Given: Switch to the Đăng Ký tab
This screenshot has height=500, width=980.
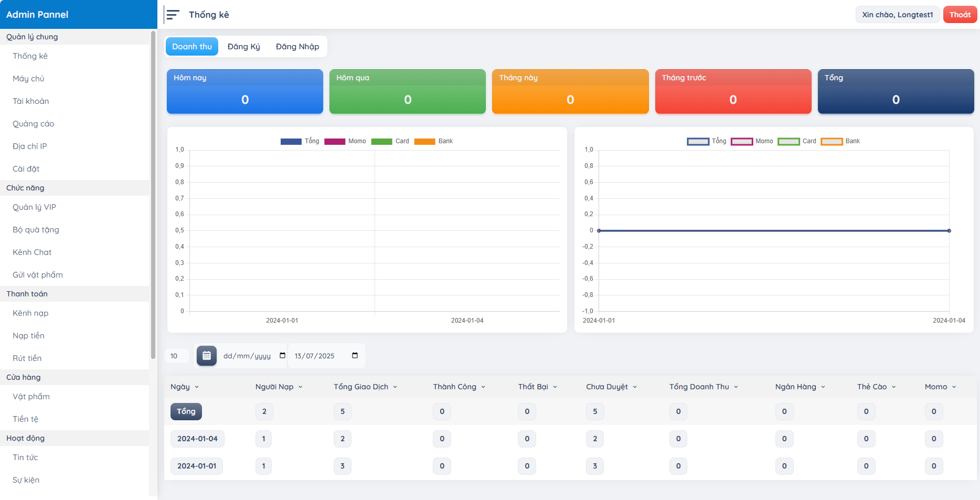Looking at the screenshot, I should 243,47.
